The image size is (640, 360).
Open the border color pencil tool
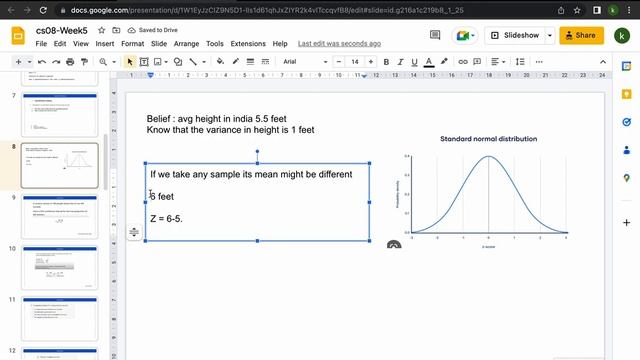point(236,62)
